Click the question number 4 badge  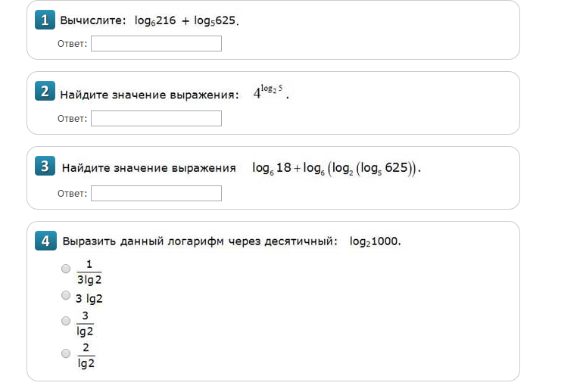click(x=45, y=241)
